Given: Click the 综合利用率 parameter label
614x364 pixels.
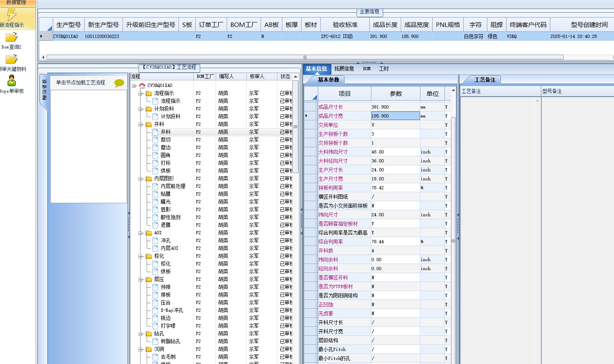Looking at the screenshot, I should pos(331,242).
